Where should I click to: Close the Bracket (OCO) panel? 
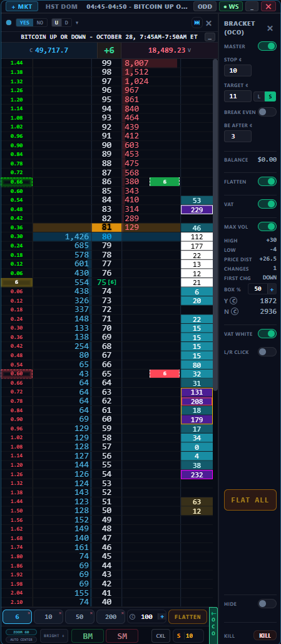pyautogui.click(x=270, y=28)
